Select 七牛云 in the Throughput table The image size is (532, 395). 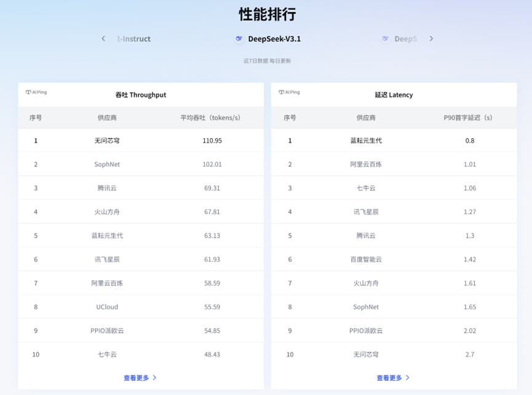[107, 354]
